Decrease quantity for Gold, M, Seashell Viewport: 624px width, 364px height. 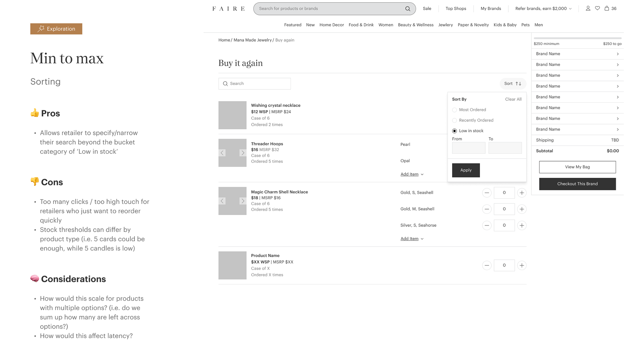487,209
